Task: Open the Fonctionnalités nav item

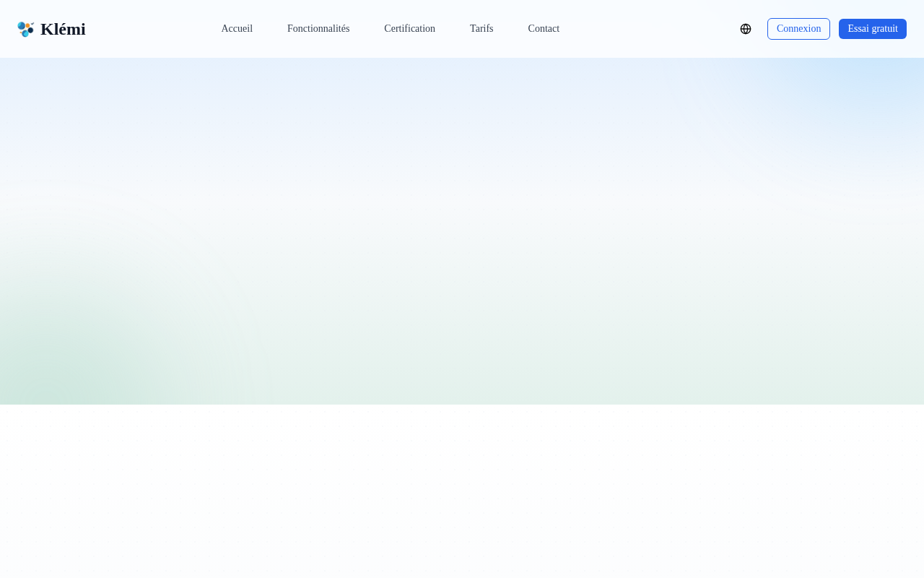Action: 318,29
